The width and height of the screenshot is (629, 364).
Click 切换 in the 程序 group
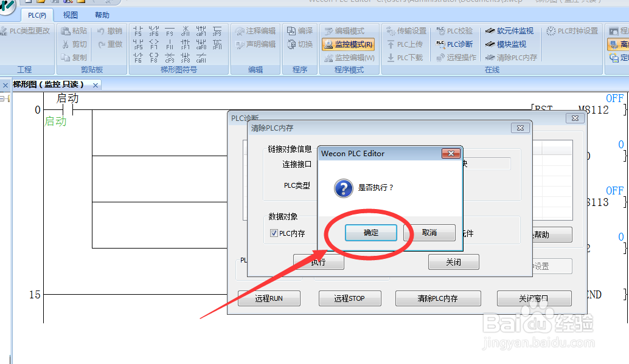tap(300, 44)
